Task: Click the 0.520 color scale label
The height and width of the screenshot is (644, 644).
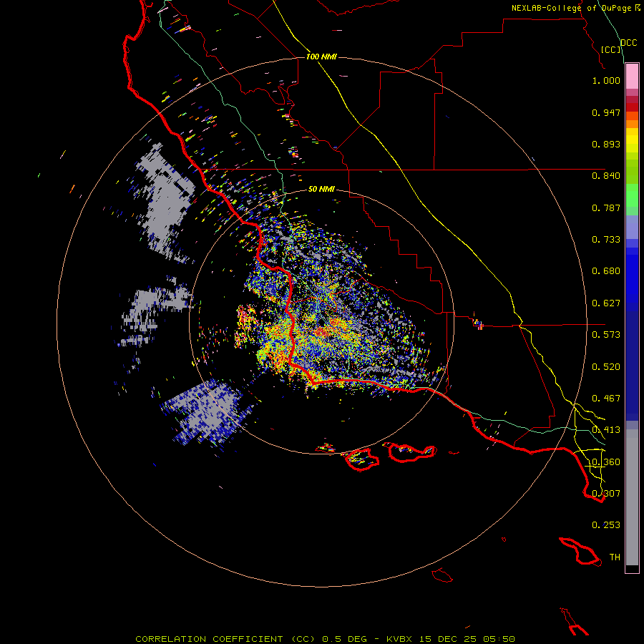Action: click(x=606, y=367)
